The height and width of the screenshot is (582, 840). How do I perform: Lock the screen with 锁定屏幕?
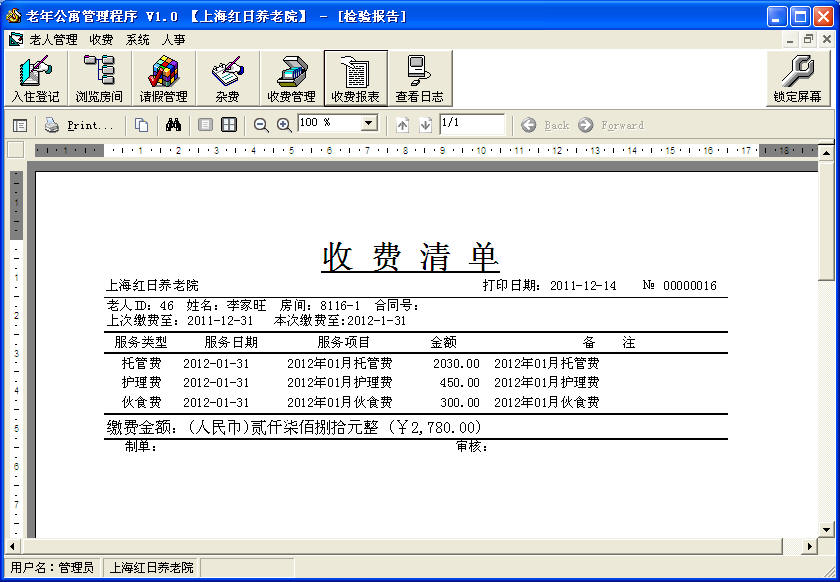[797, 78]
